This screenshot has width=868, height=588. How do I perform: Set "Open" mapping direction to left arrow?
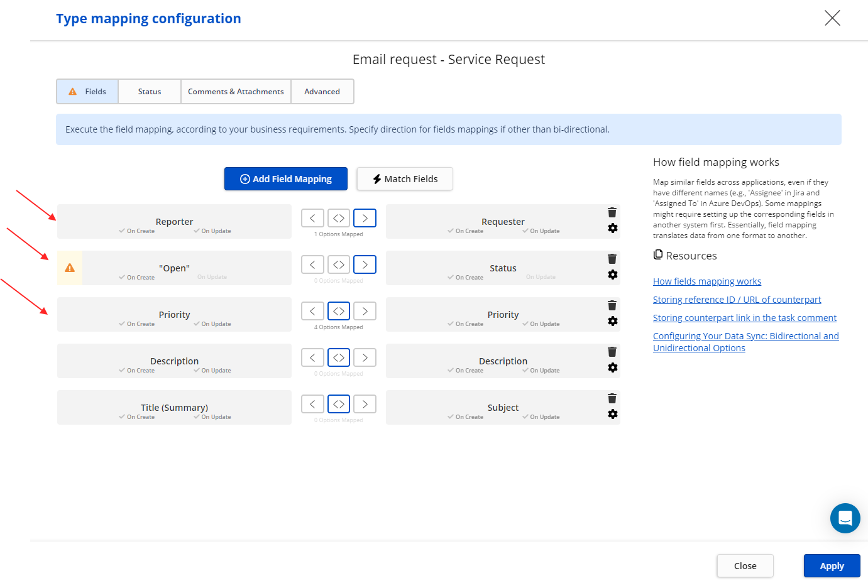[x=312, y=264]
